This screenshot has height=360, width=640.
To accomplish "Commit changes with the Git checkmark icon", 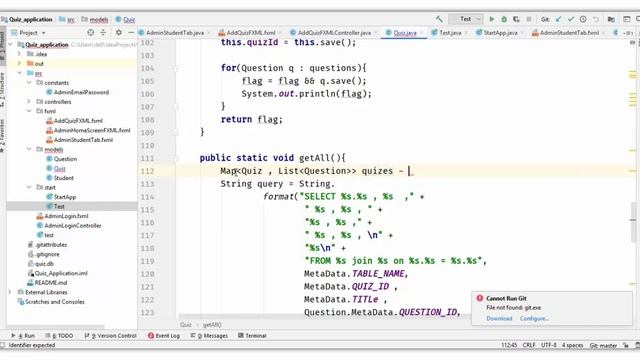I will click(x=571, y=19).
